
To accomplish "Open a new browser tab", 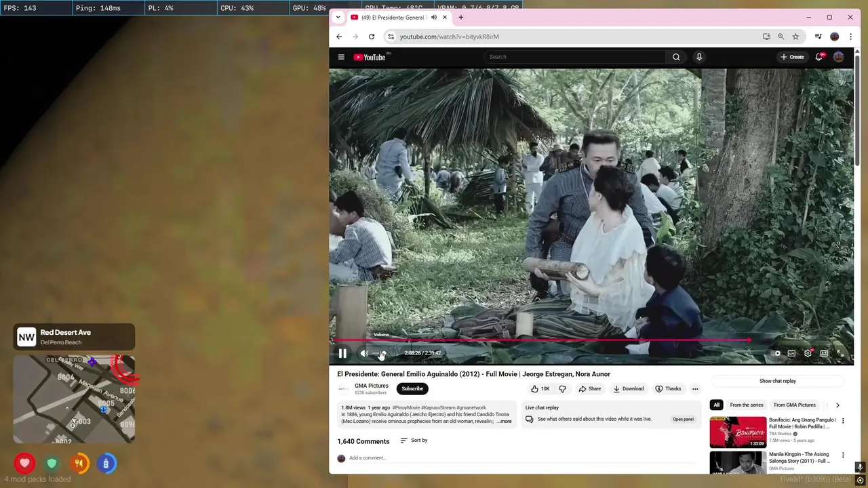I will click(461, 17).
